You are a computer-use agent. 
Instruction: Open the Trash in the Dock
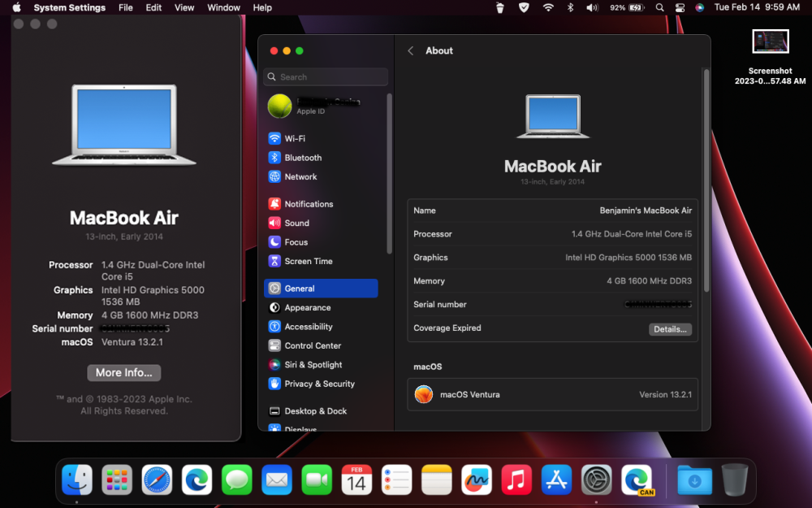734,480
